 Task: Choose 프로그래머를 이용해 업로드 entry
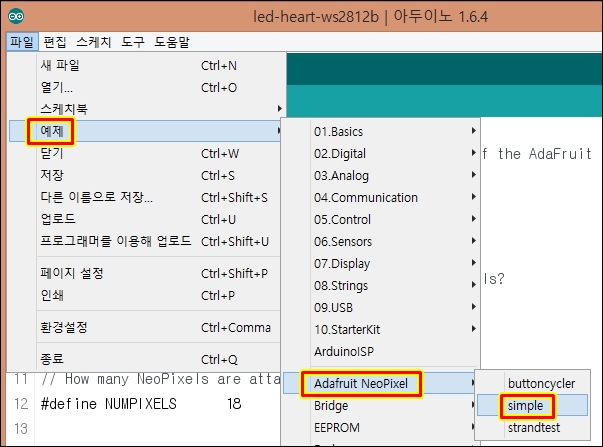144,241
